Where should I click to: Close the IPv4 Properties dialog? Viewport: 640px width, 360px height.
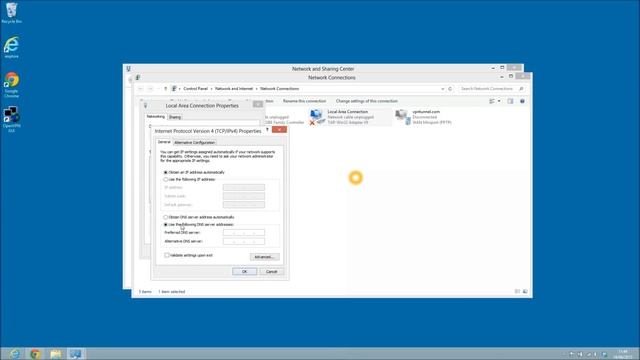point(279,129)
